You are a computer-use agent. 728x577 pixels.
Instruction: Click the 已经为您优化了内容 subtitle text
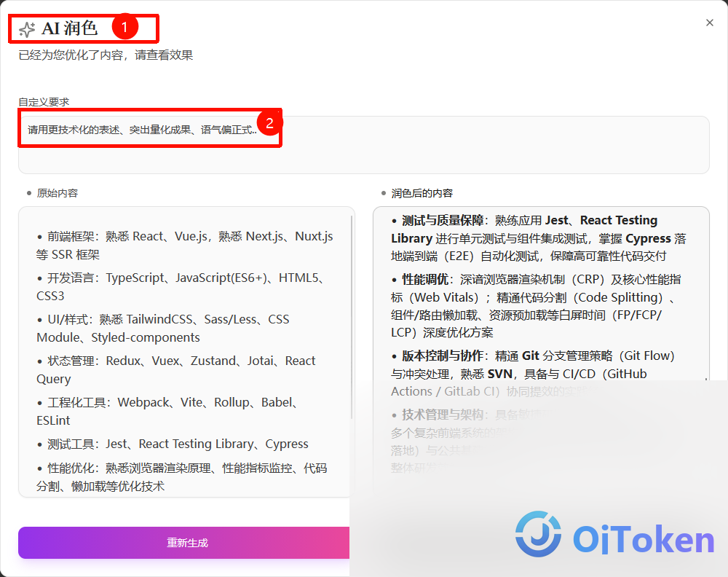coord(106,55)
